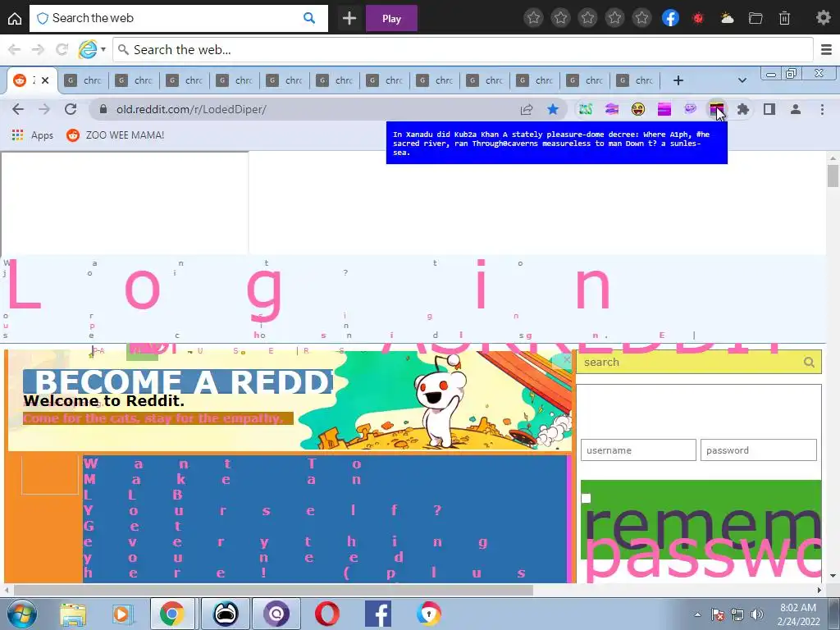Open the Facebook shortcut in the top bar
Screen dimensions: 840x630
click(x=670, y=18)
